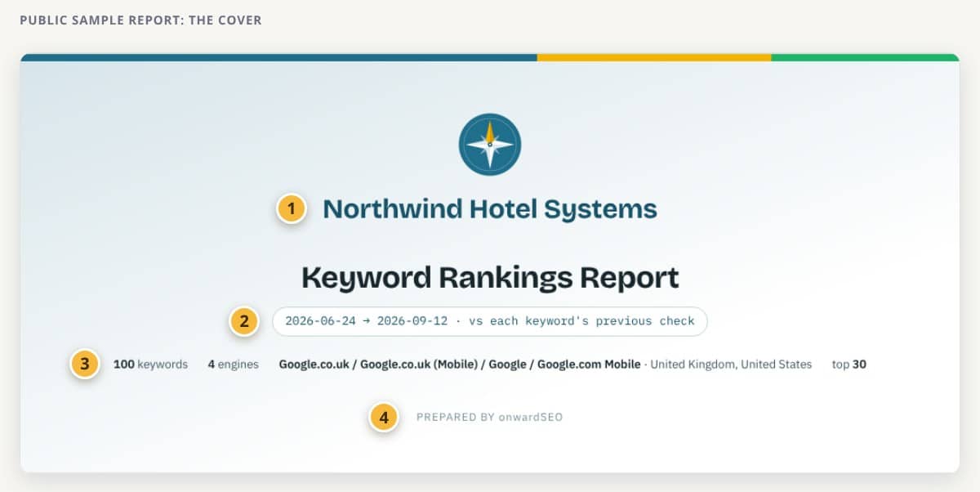The height and width of the screenshot is (492, 980).
Task: Click the United Kingdom, United States text
Action: [x=731, y=365]
